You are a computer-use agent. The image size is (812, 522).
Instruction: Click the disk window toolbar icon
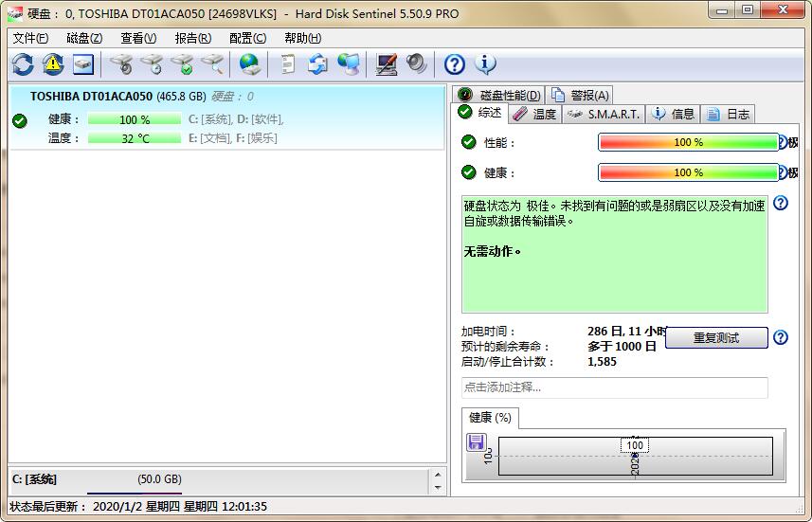pos(82,64)
